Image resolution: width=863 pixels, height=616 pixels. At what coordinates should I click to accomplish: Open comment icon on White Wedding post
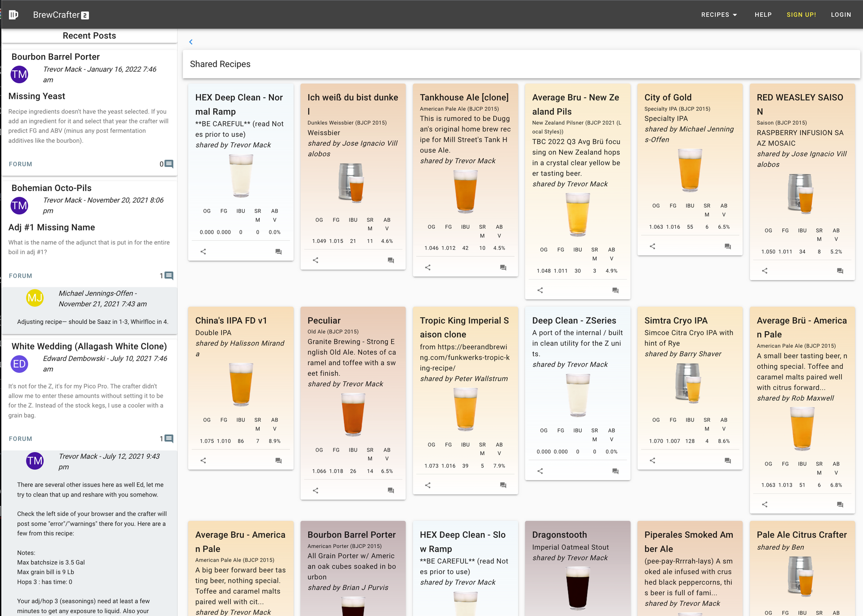[169, 439]
